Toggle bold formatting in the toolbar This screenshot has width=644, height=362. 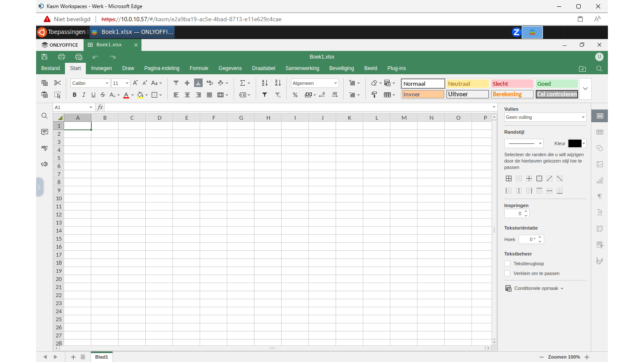[74, 95]
